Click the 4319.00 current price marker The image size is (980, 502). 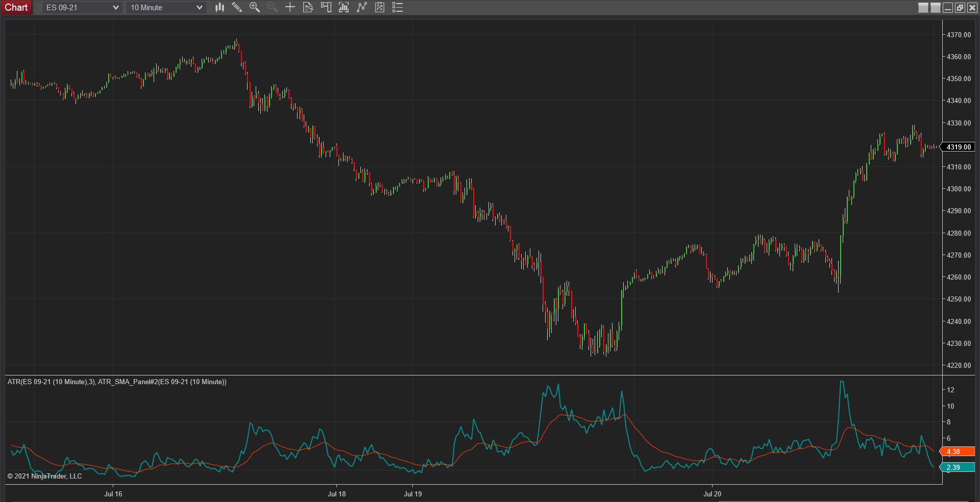click(958, 147)
